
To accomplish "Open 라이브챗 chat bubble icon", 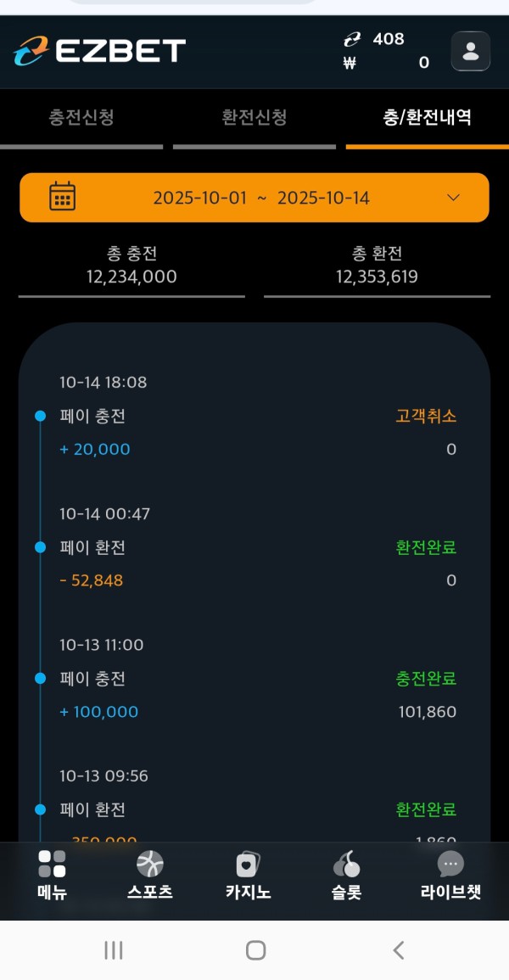I will click(450, 864).
